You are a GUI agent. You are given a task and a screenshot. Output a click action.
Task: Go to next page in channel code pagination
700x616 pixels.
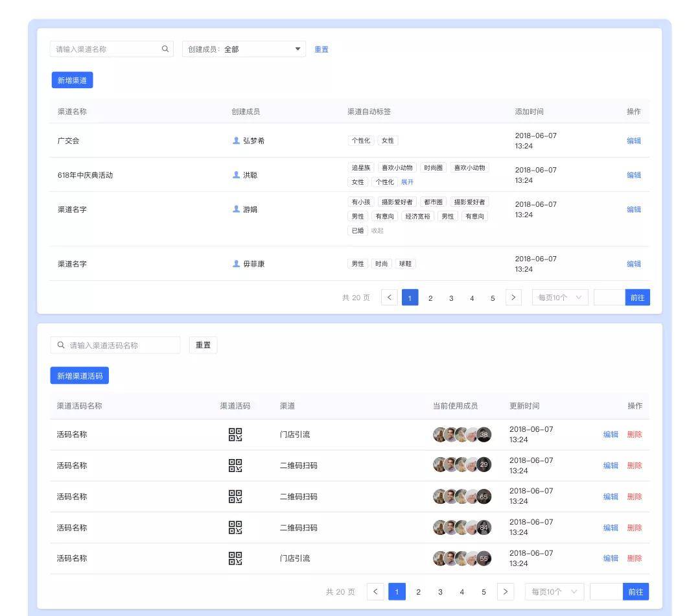tap(506, 591)
